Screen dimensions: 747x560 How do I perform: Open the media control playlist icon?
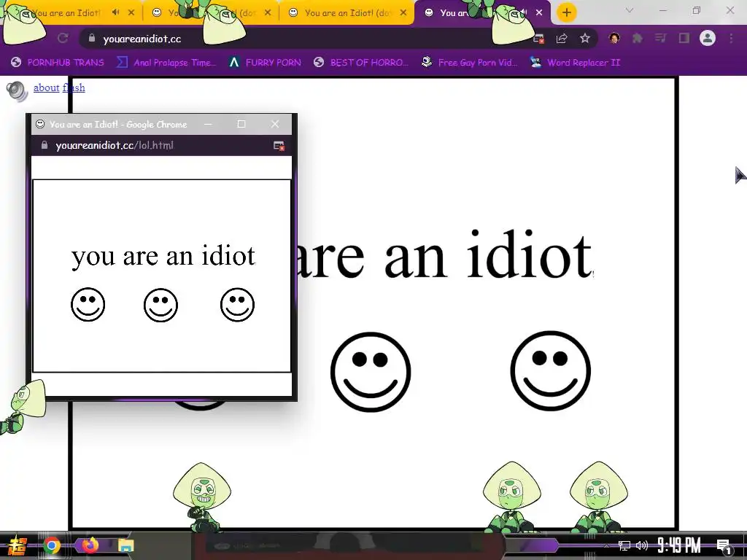(660, 38)
